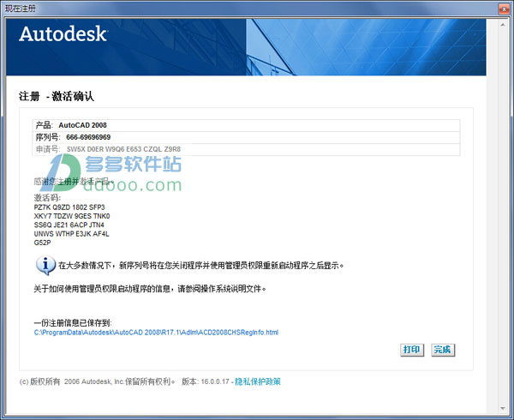The width and height of the screenshot is (514, 420).
Task: Select request code SW5X D0ER W9Q6 E653
Action: point(104,149)
